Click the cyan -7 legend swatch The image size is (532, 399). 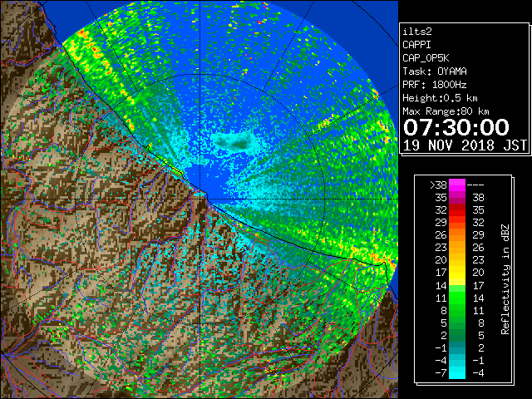tap(457, 372)
